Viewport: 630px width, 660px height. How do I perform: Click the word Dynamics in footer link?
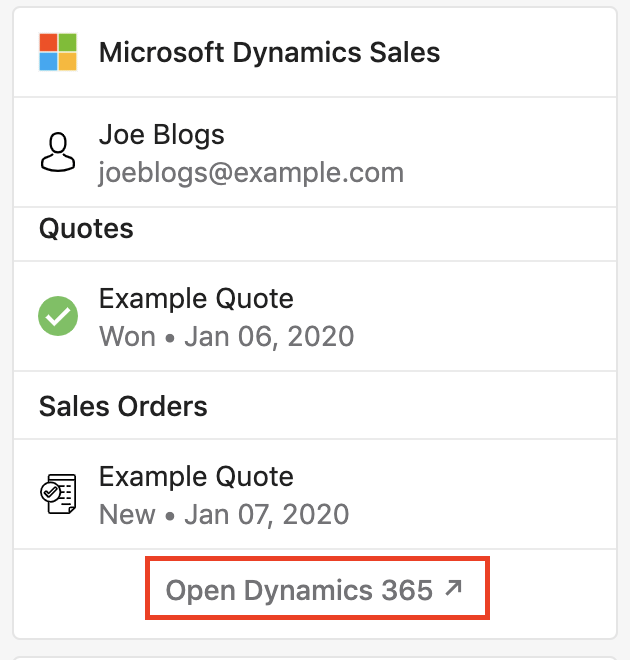308,591
